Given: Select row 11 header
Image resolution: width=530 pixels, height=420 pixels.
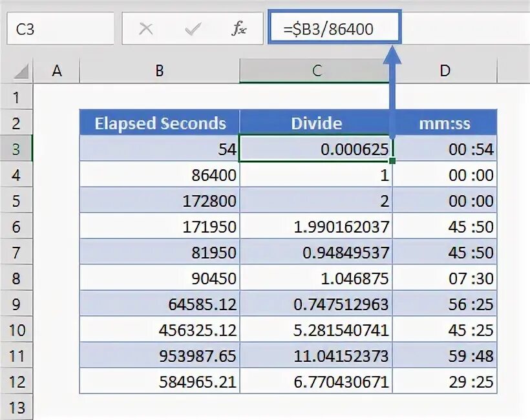Looking at the screenshot, I should click(x=16, y=355).
